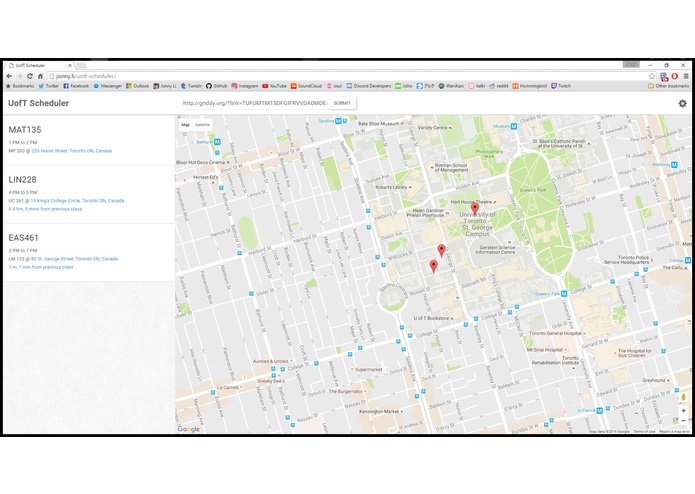Click the Queen's Park subway station icon
Viewport: 695px width, 494px height.
tap(564, 293)
